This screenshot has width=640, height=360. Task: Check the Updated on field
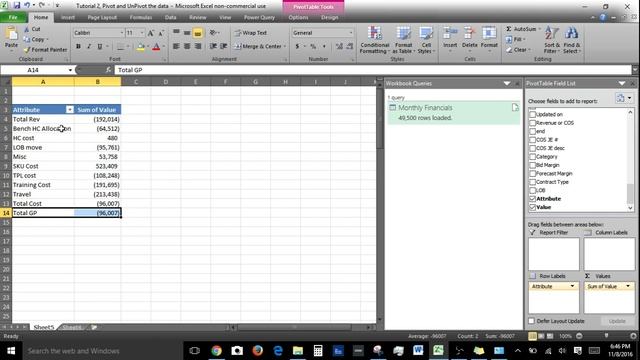(x=532, y=114)
